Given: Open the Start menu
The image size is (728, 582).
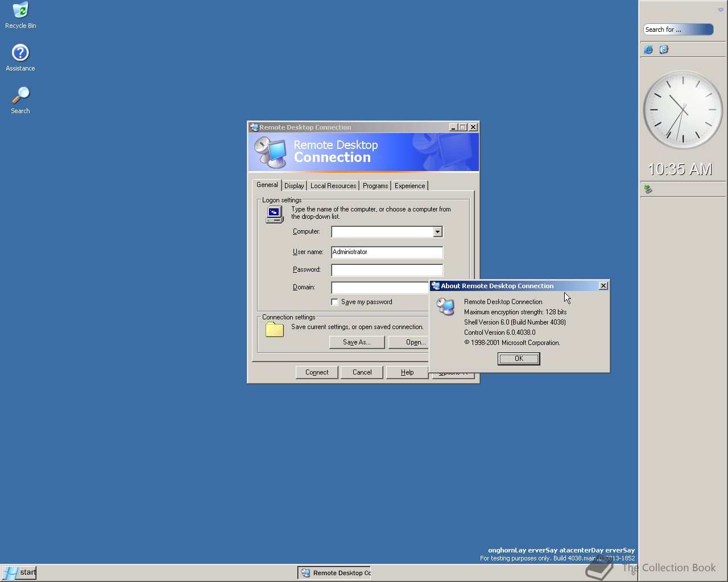Looking at the screenshot, I should [x=19, y=572].
